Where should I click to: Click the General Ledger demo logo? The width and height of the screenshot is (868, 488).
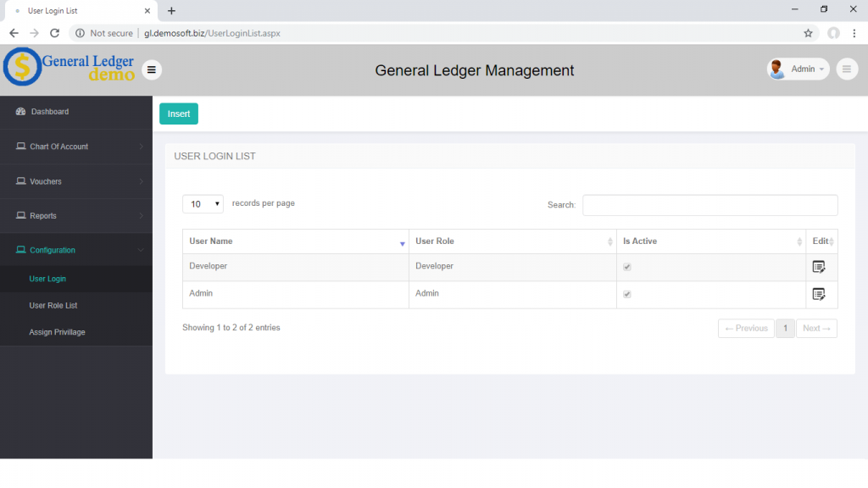coord(70,67)
